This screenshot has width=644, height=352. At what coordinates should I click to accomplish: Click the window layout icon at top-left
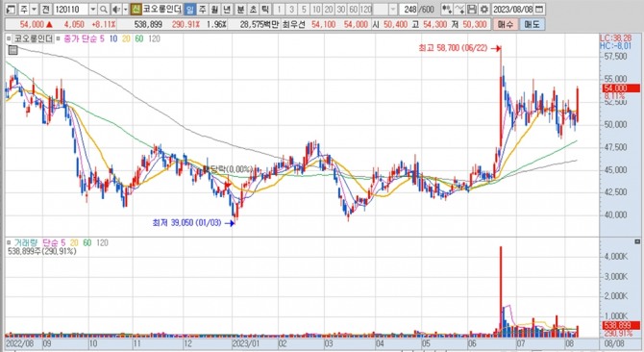(x=12, y=9)
